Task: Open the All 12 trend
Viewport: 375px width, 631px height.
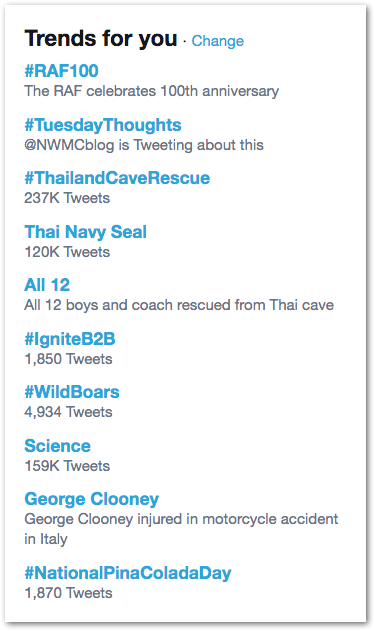Action: (x=47, y=285)
